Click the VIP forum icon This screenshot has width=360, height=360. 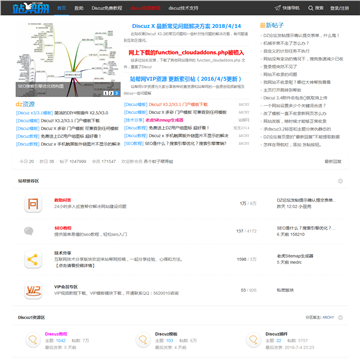coord(33,290)
